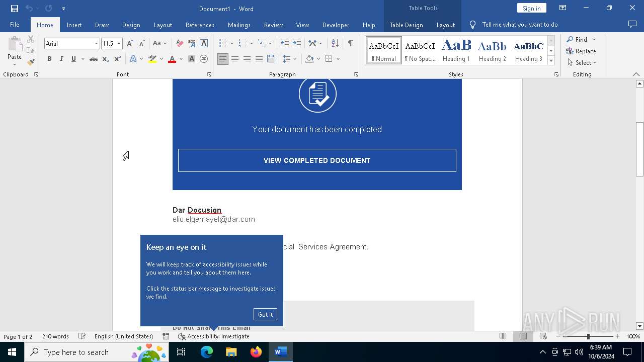
Task: Switch to Web Layout view
Action: point(543,336)
